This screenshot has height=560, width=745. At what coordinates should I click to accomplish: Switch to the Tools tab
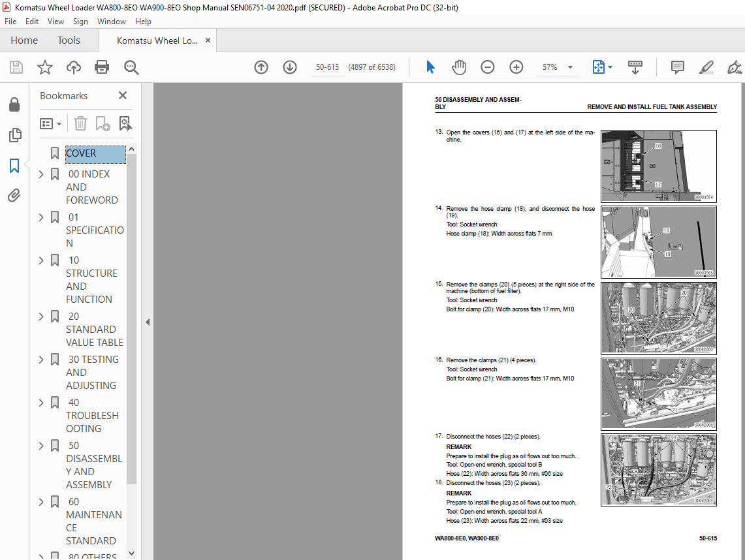[69, 40]
